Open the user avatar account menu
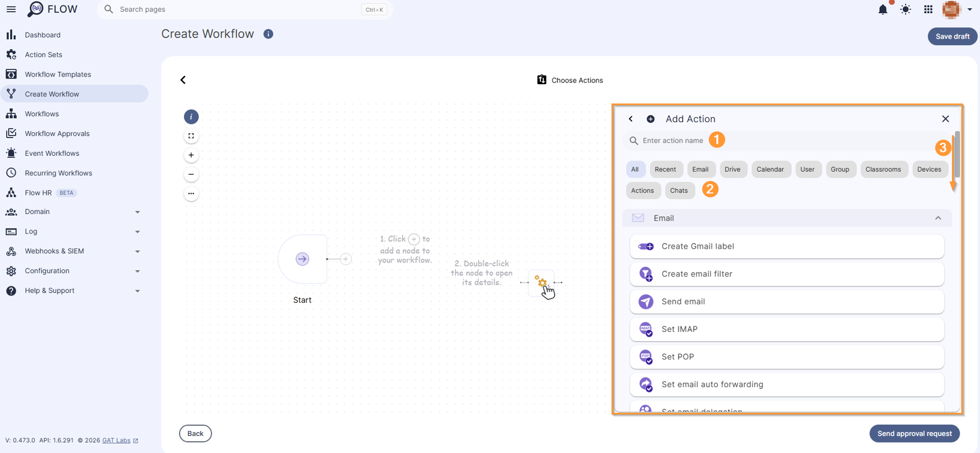 point(957,9)
